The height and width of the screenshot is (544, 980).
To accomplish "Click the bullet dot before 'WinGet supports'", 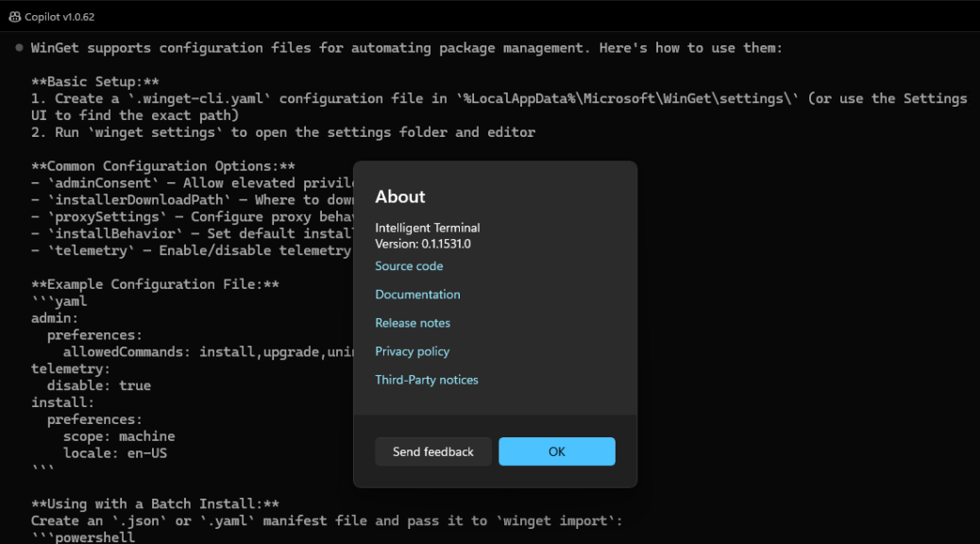I will click(x=20, y=47).
